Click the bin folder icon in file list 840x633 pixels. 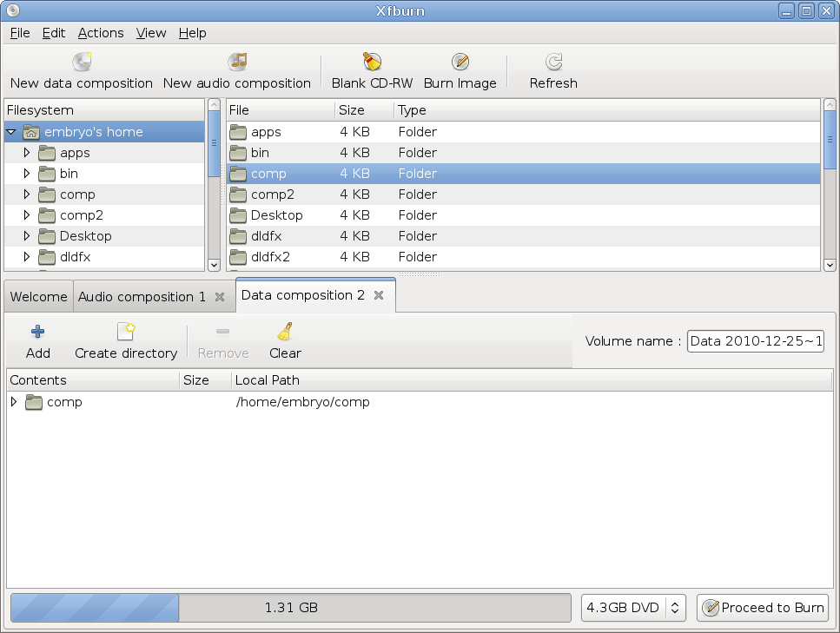[x=238, y=153]
